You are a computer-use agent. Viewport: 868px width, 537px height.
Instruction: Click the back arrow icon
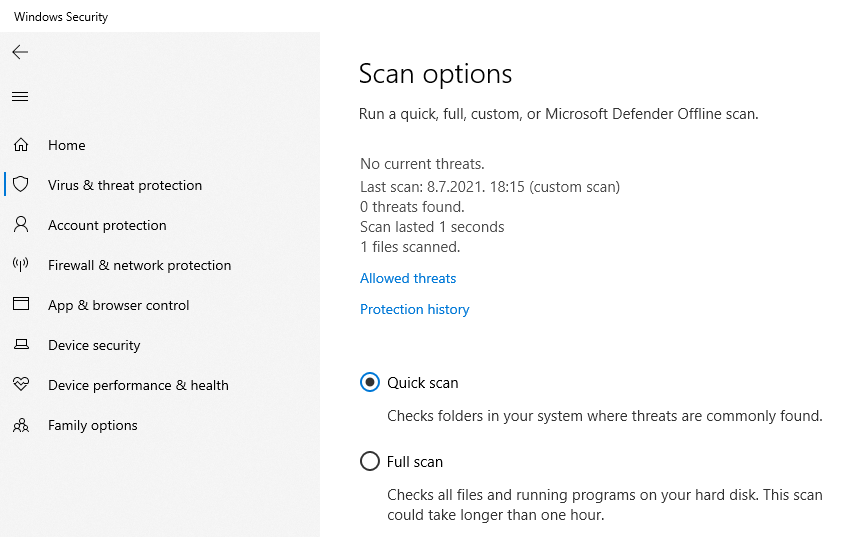click(20, 52)
